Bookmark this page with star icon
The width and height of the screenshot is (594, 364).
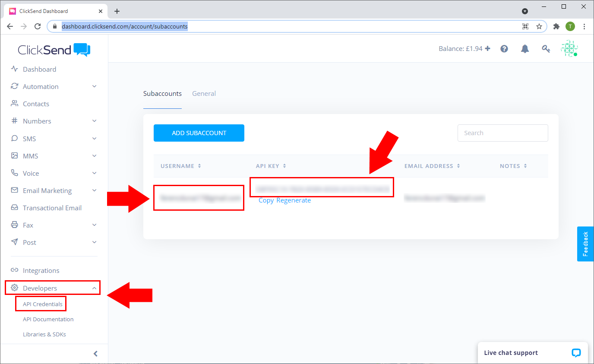coord(539,26)
